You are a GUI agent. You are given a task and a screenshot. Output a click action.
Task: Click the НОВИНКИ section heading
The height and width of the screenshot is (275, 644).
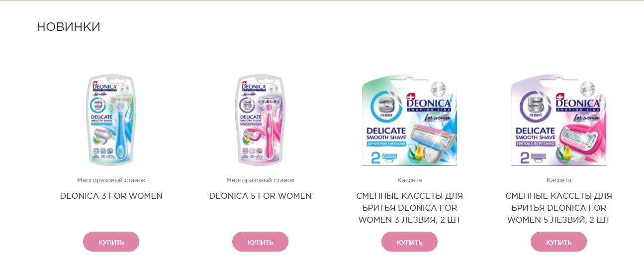[x=69, y=27]
